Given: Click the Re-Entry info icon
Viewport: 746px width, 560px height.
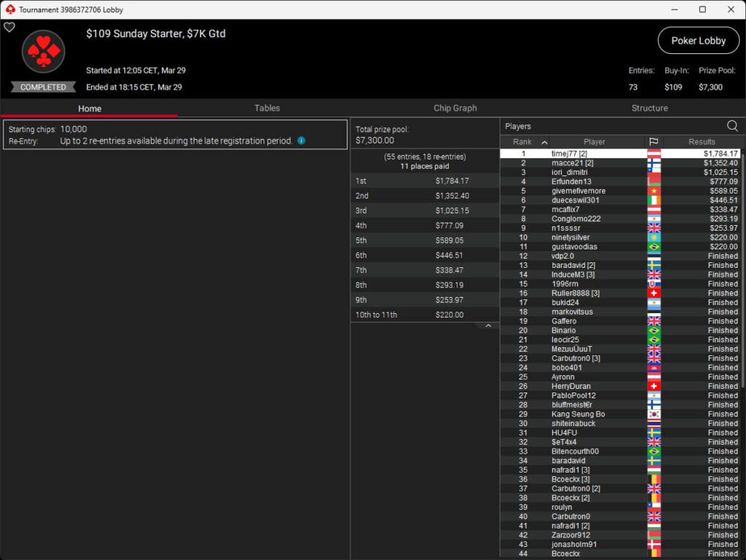Looking at the screenshot, I should (x=302, y=141).
